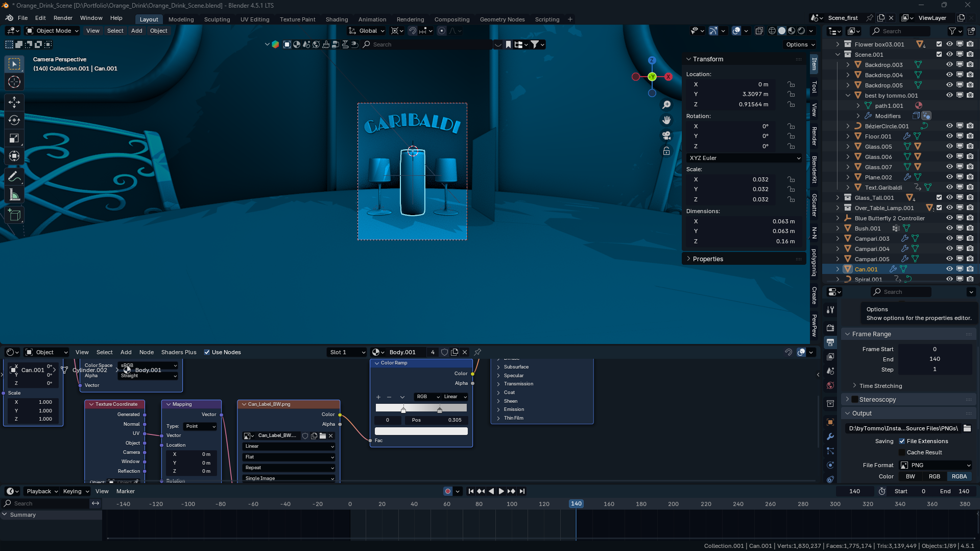980x551 pixels.
Task: Click the viewport pan hand icon
Action: pos(666,120)
